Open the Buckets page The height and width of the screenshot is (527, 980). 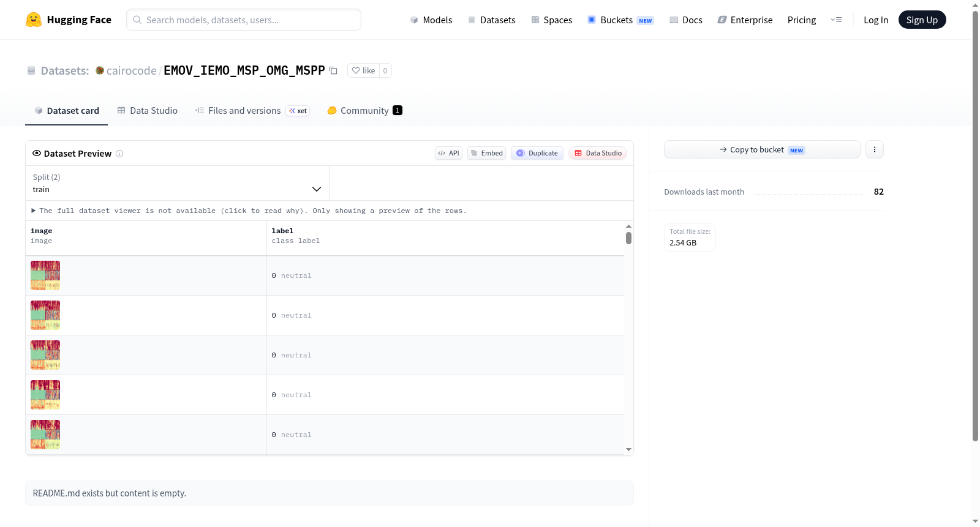pos(620,20)
